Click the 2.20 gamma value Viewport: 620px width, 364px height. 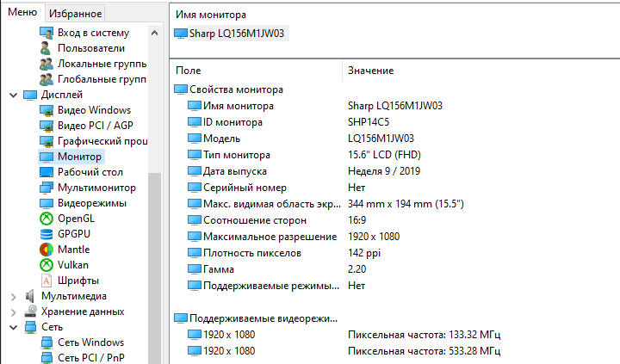[x=356, y=269]
